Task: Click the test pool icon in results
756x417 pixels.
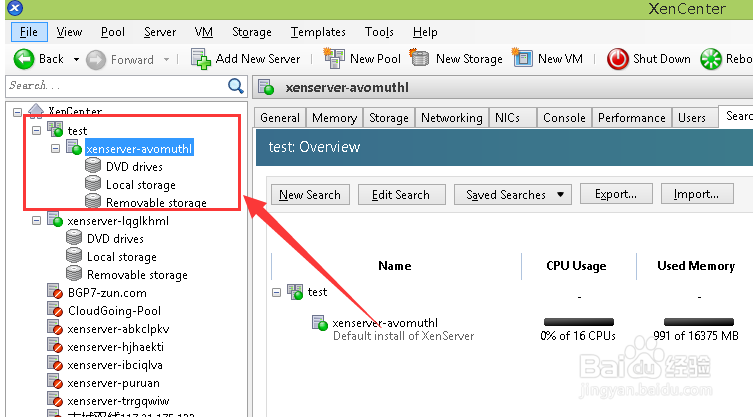Action: pyautogui.click(x=295, y=292)
